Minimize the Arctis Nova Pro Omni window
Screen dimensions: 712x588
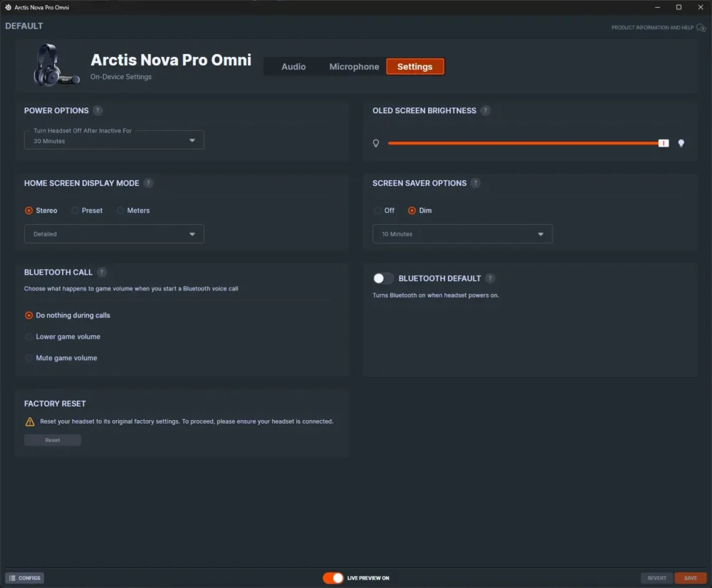pyautogui.click(x=657, y=7)
